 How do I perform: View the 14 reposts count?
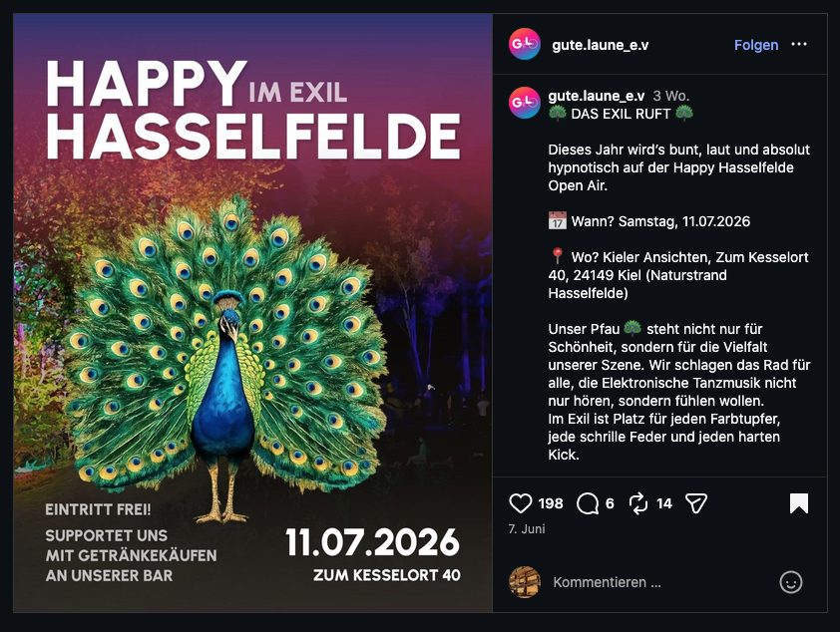click(x=664, y=503)
